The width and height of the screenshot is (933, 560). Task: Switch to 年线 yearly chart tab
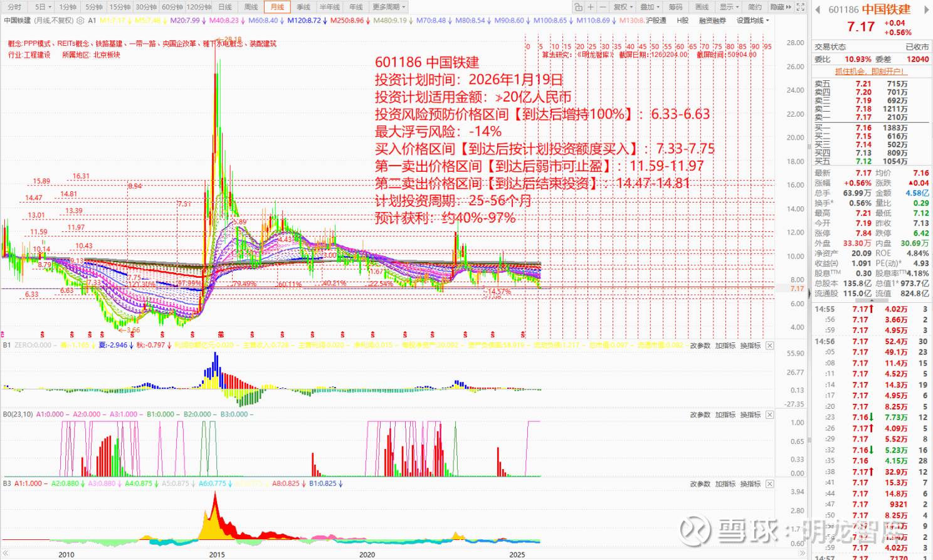point(356,7)
